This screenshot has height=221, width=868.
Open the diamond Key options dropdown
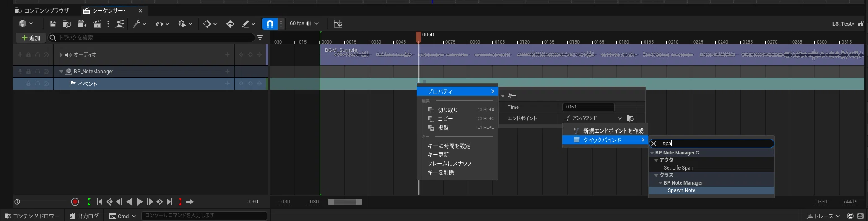(x=210, y=24)
